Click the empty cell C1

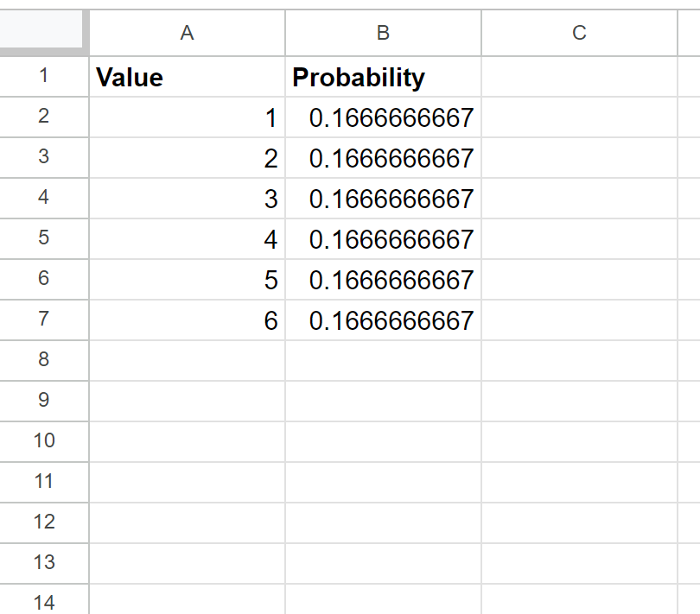(x=579, y=77)
